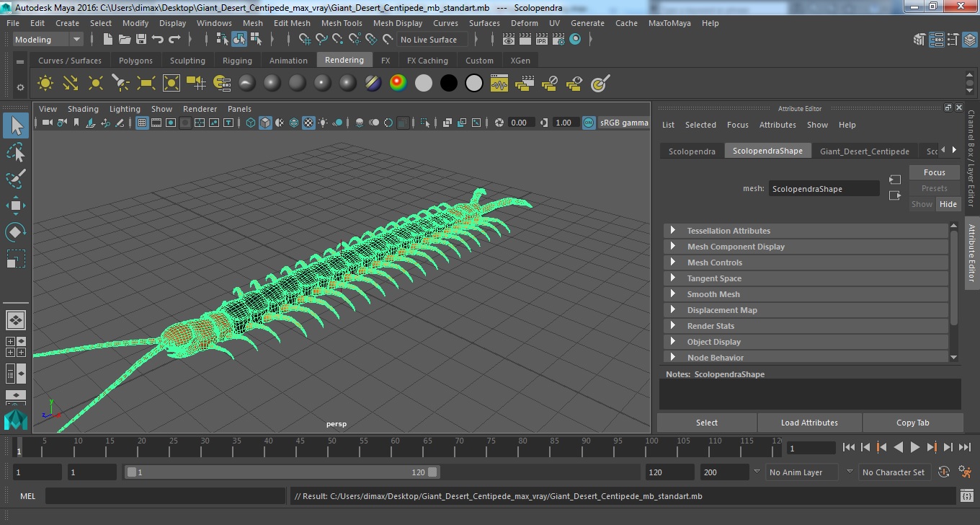
Task: Toggle textured display in viewport
Action: pyautogui.click(x=308, y=123)
